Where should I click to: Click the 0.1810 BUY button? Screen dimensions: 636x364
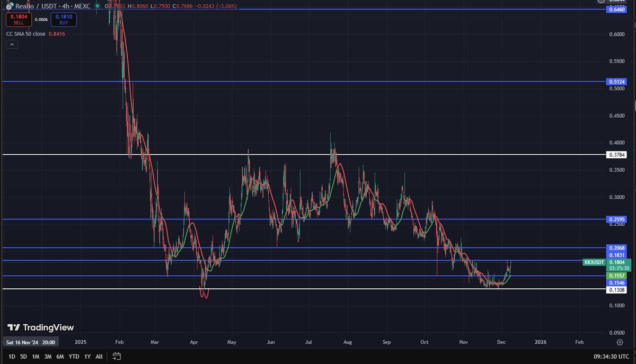pos(64,20)
